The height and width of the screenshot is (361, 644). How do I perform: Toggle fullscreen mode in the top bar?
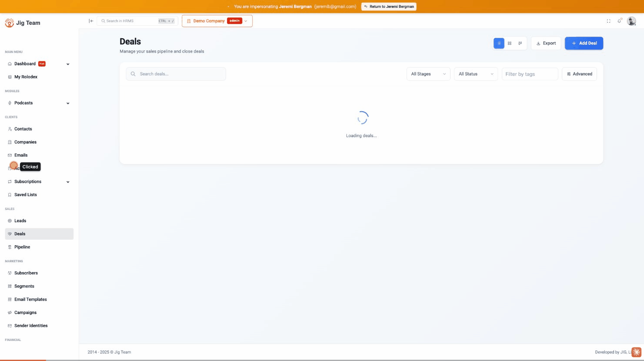point(608,20)
